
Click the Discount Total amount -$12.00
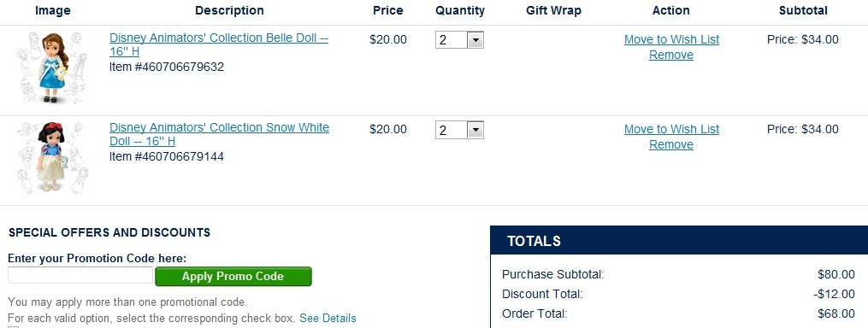(834, 294)
